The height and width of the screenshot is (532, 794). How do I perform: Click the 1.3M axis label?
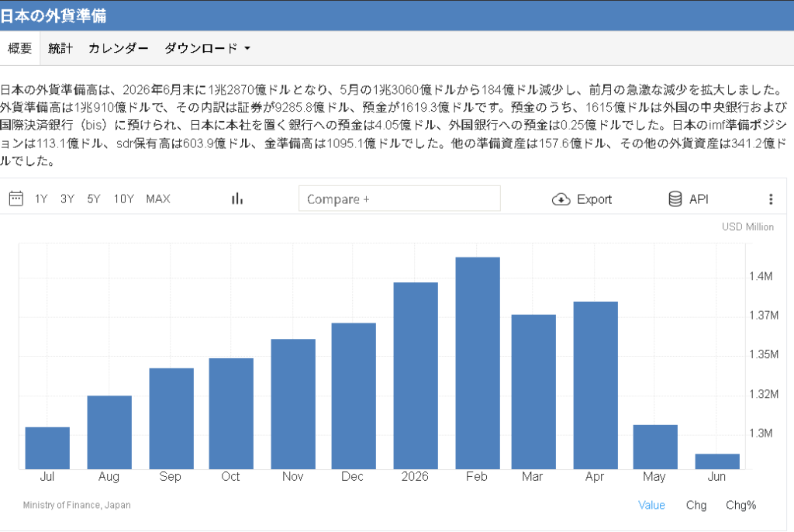(761, 434)
